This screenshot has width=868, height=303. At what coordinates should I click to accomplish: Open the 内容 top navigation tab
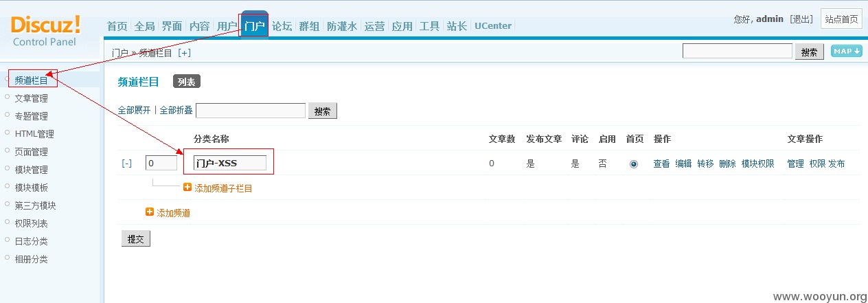tap(199, 26)
